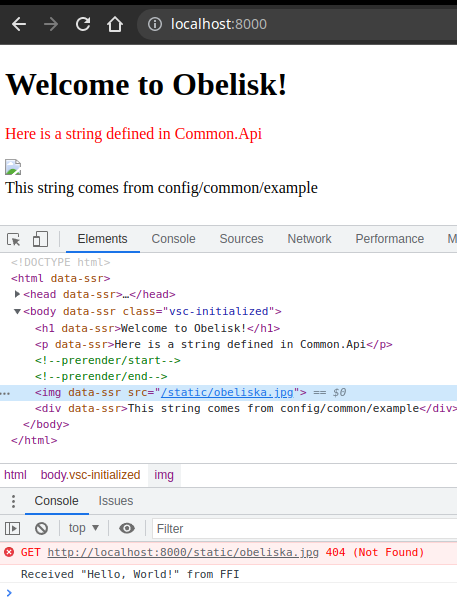Viewport: 457px width, 606px height.
Task: Open the drawer three-dot menu
Action: [x=14, y=501]
